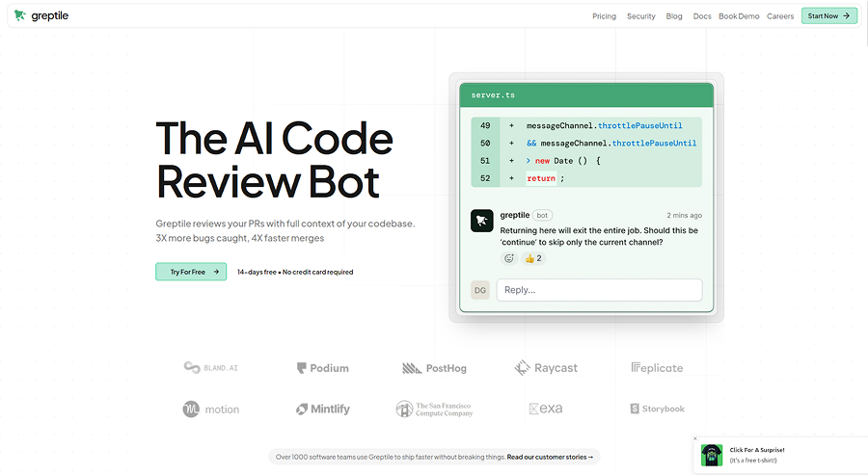Viewport: 868px width, 475px height.
Task: Add an emoji reaction to the comment
Action: (x=508, y=258)
